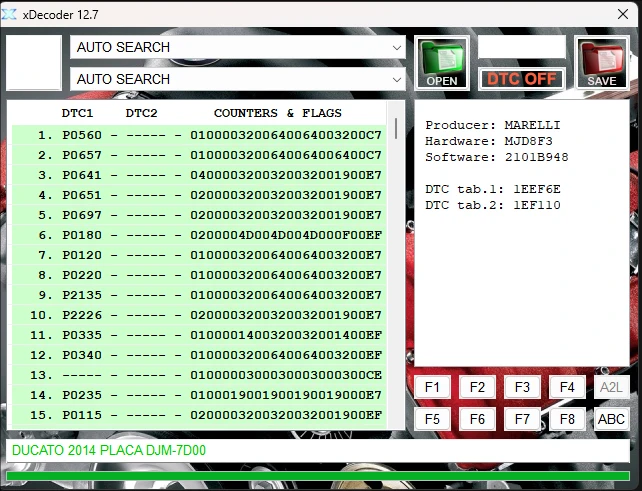Click the F3 function button

522,387
